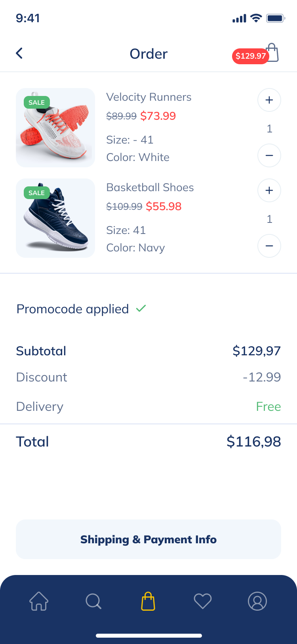Tap the Promocode applied label
This screenshot has height=644, width=297.
73,309
